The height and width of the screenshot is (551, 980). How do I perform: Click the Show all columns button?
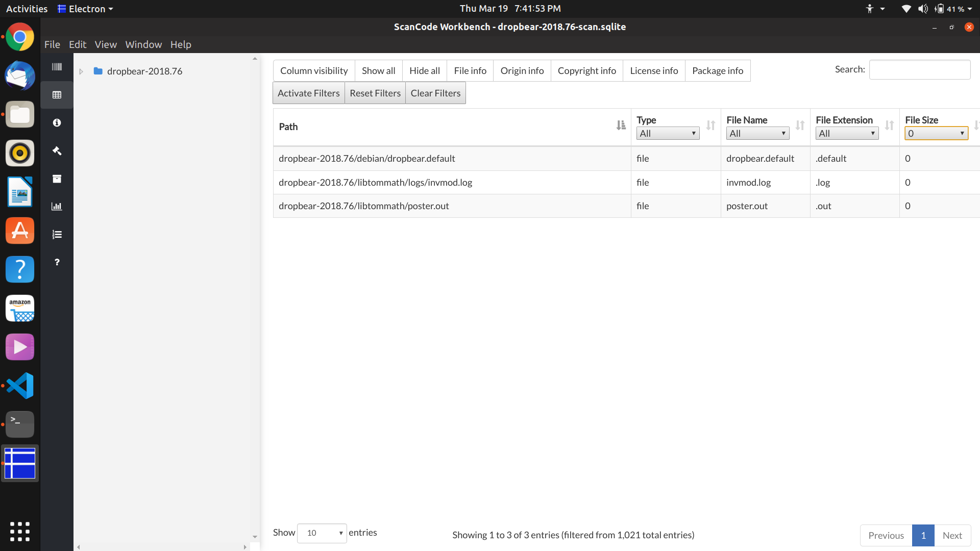coord(378,70)
